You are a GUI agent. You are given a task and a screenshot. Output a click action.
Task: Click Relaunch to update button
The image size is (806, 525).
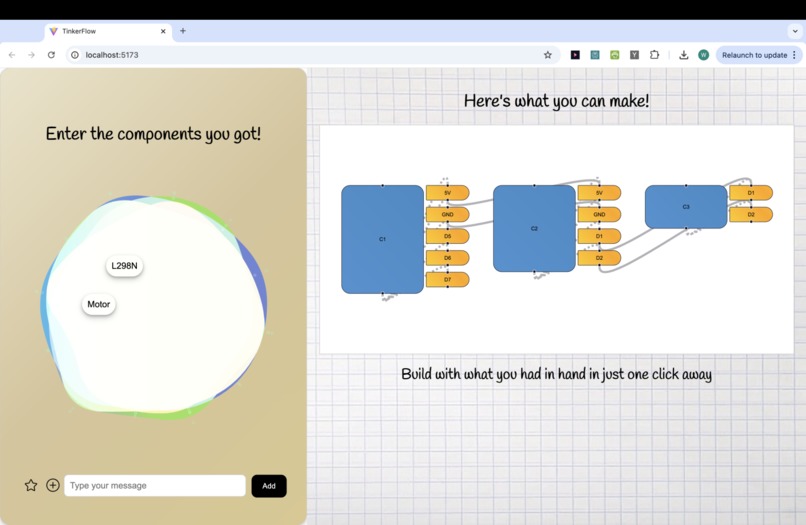pyautogui.click(x=754, y=55)
